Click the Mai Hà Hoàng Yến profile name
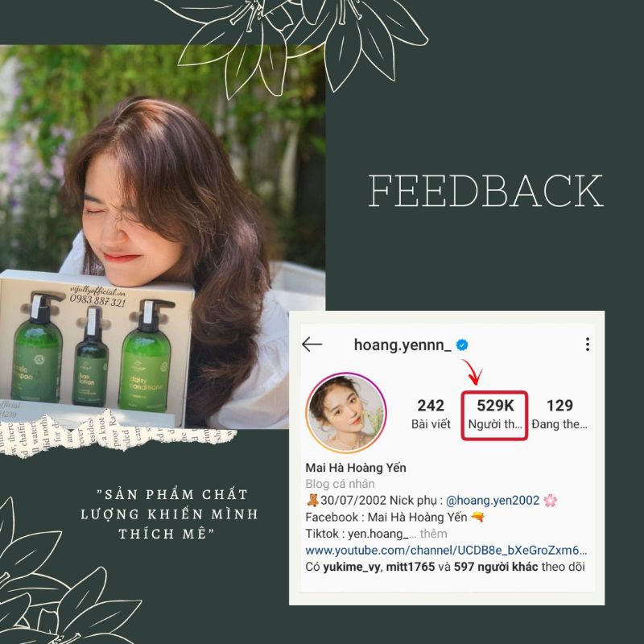This screenshot has height=644, width=644. 356,468
